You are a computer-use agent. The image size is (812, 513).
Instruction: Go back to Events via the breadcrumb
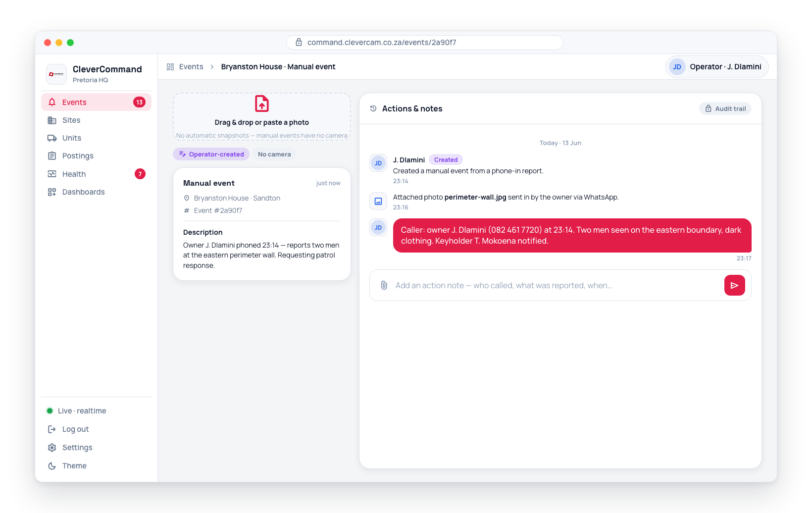pos(191,67)
